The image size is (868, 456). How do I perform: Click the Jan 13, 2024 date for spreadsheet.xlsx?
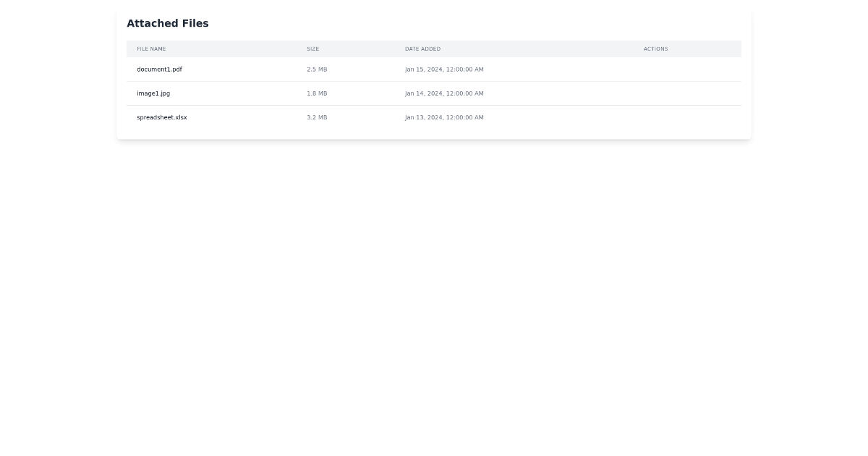[x=444, y=117]
